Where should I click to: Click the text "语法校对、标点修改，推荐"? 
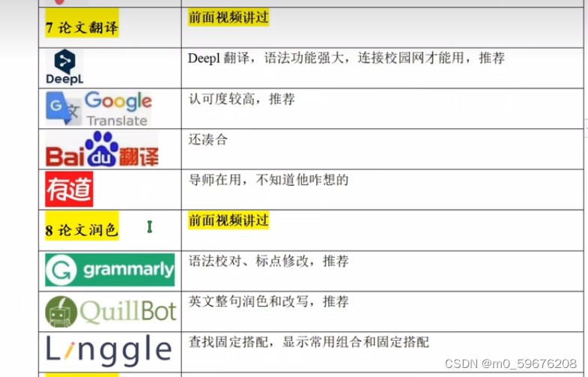click(x=268, y=261)
